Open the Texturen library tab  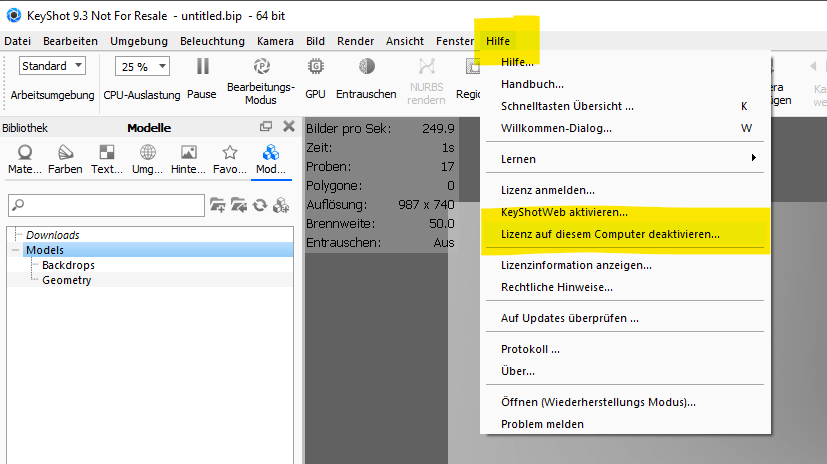click(x=107, y=160)
